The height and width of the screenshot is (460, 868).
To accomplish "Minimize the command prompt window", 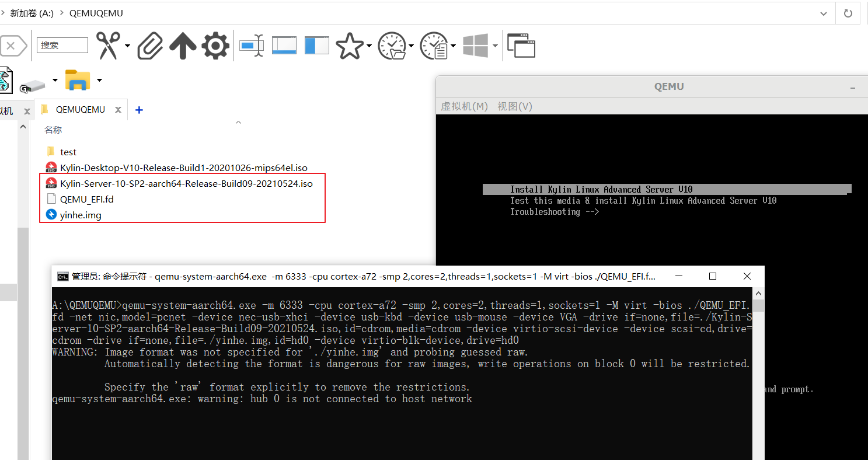I will point(678,276).
